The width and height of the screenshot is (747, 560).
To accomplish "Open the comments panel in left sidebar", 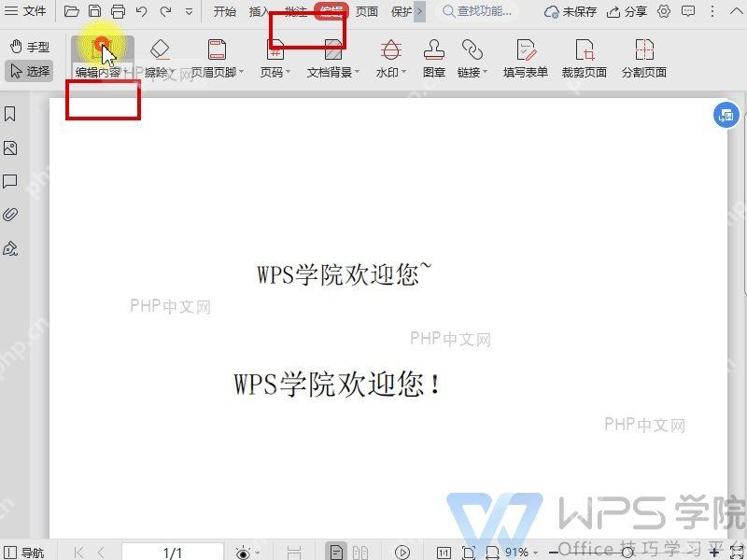I will point(10,181).
